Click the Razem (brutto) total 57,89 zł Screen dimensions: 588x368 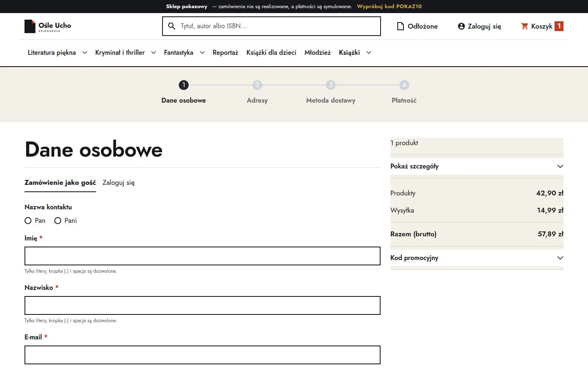(550, 234)
